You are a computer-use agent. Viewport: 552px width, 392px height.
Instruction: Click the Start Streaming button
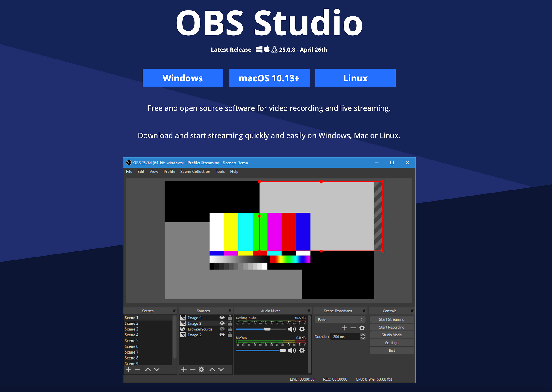click(392, 319)
